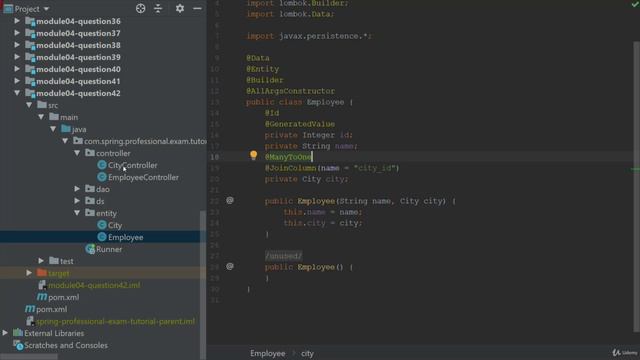Select Scratches and Consoles node
Screen dimensions: 640x360
point(66,345)
